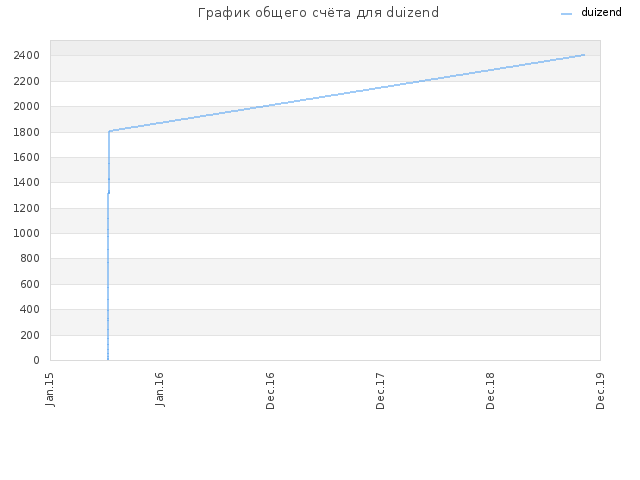
Task: Select the 2400 y-axis label
Action: point(27,56)
